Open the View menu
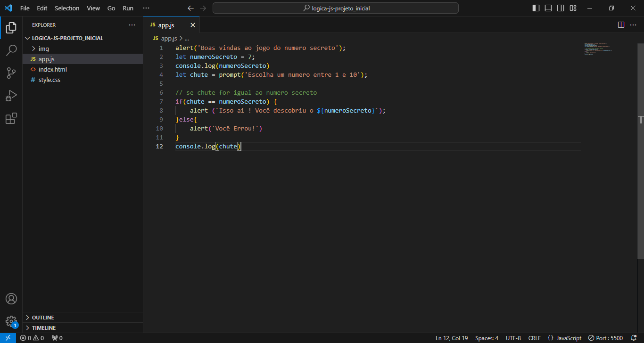644x343 pixels. coord(93,8)
